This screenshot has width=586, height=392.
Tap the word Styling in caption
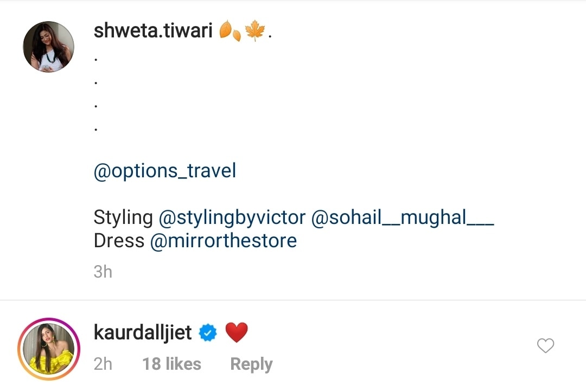click(x=123, y=217)
